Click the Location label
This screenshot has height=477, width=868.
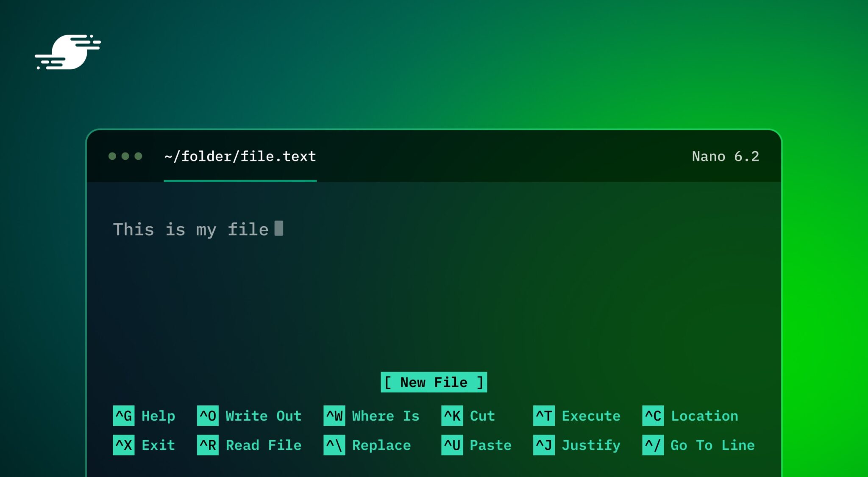(705, 416)
